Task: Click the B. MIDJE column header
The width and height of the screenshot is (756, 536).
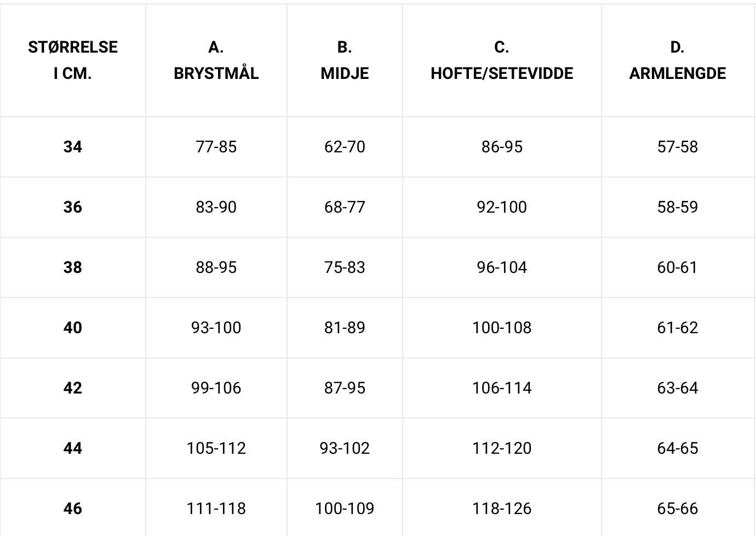Action: pyautogui.click(x=345, y=60)
